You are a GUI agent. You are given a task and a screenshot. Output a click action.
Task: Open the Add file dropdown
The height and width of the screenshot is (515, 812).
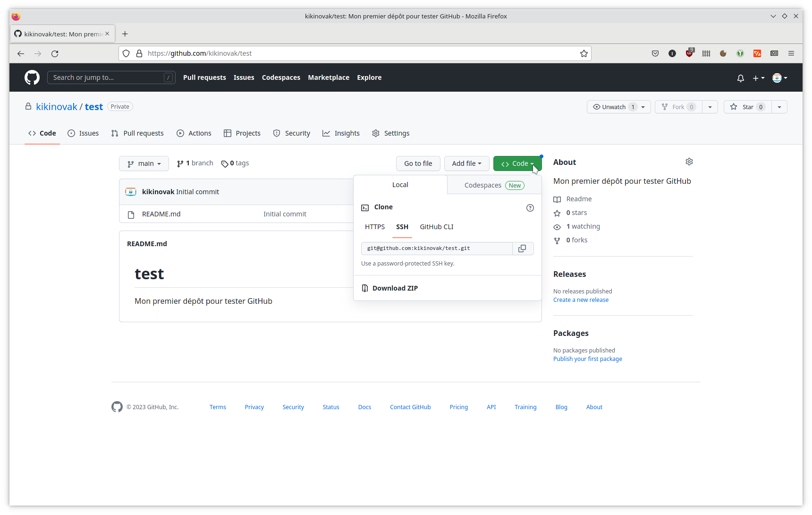point(466,163)
